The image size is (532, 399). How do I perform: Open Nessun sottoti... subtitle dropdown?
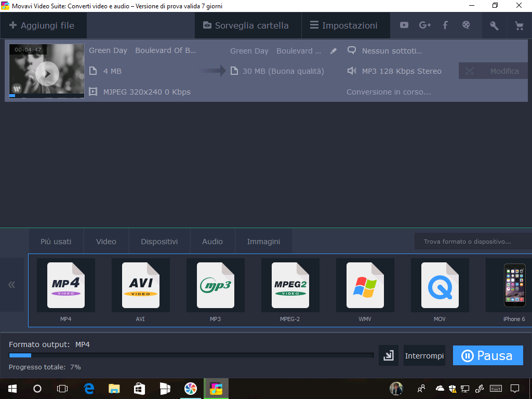(392, 51)
